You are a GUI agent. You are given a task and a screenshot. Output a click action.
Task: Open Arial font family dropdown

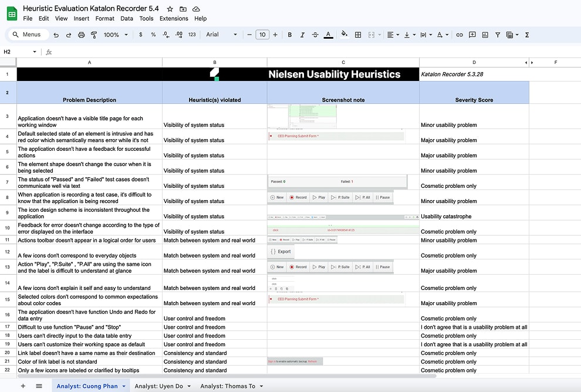[x=221, y=35]
